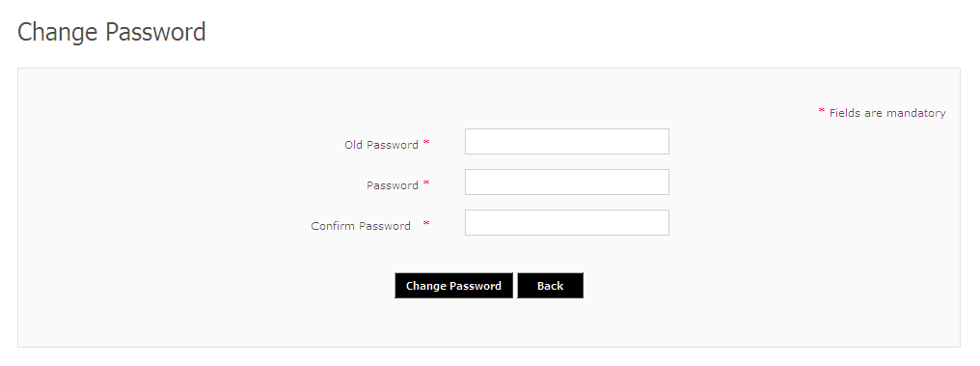Click red asterisk after Confirm Password label
The width and height of the screenshot is (980, 366).
click(426, 224)
